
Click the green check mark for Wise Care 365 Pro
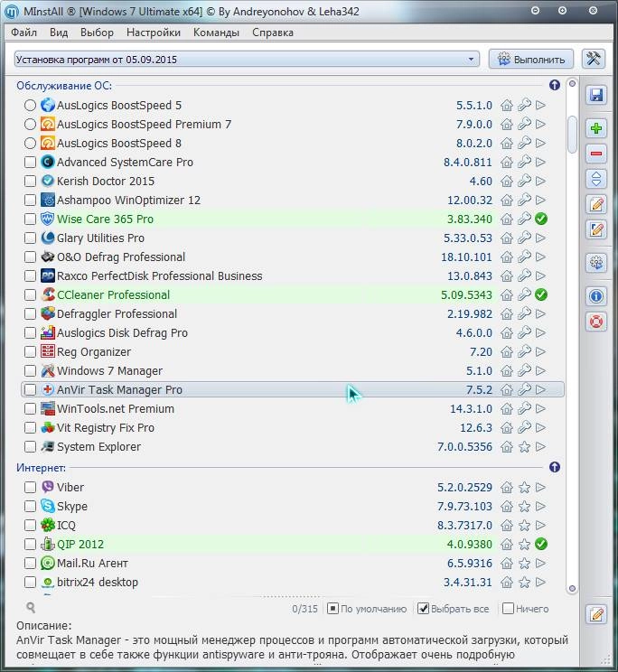point(541,219)
